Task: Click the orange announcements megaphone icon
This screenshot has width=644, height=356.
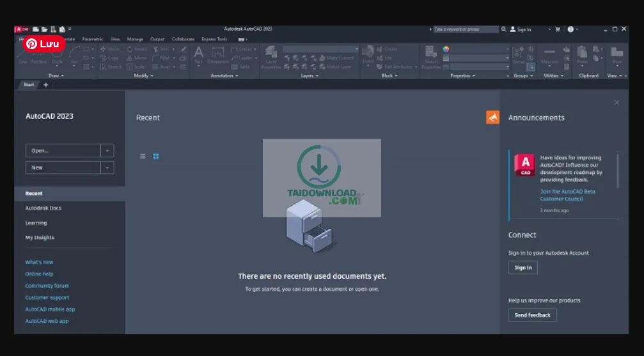Action: 493,117
